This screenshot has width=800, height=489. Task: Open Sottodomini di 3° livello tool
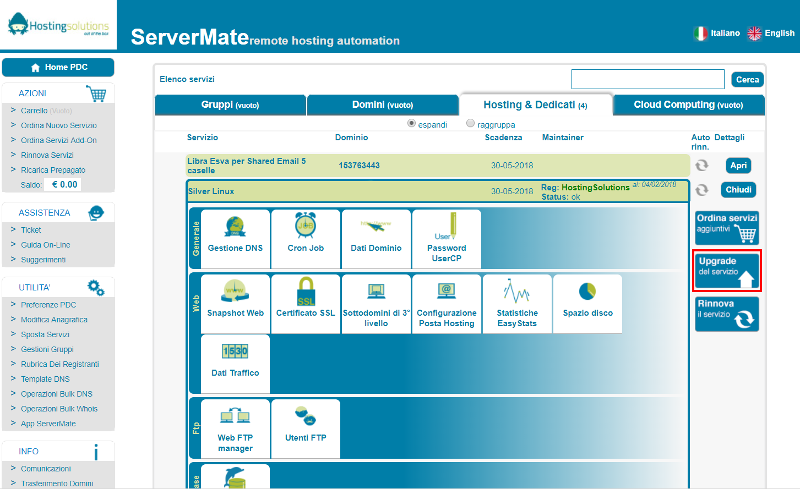pyautogui.click(x=376, y=304)
